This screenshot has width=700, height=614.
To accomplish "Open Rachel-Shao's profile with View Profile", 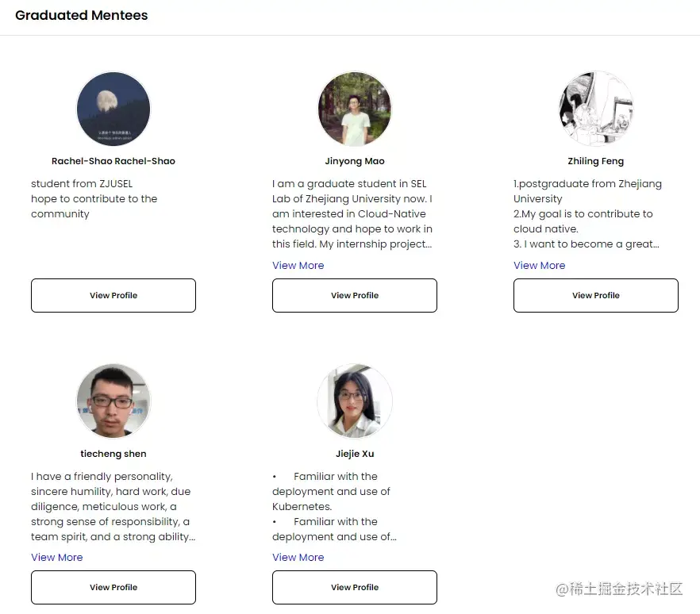I will coord(113,295).
